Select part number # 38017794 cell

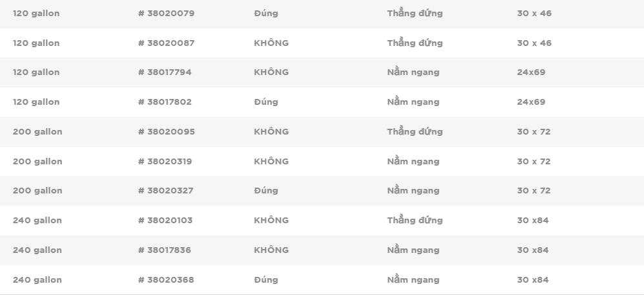click(165, 72)
